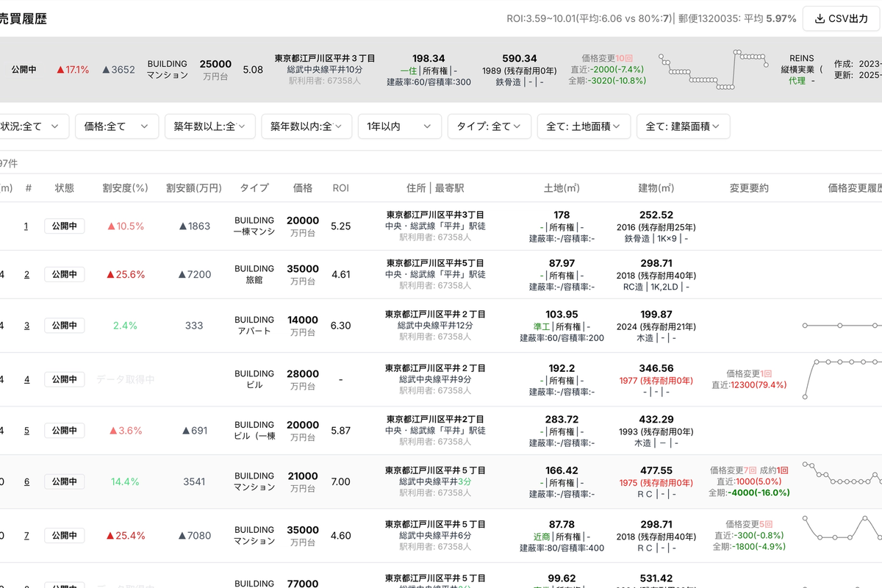Screen dimensions: 882x588
Task: Click the 6.30 ROI value
Action: click(340, 325)
